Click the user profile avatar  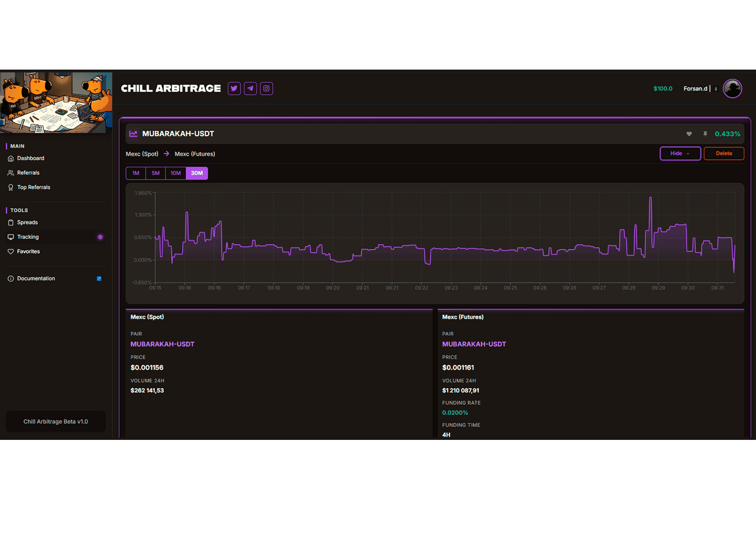732,89
